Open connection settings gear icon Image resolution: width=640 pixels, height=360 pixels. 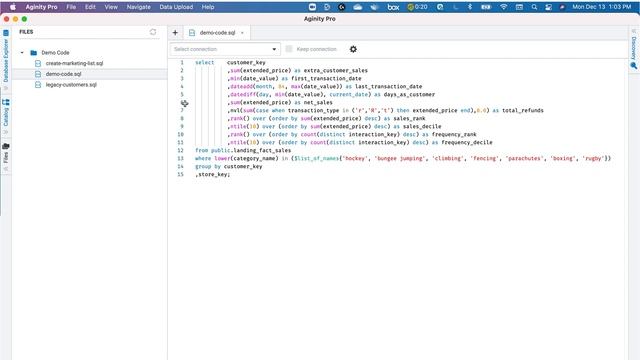coord(353,49)
